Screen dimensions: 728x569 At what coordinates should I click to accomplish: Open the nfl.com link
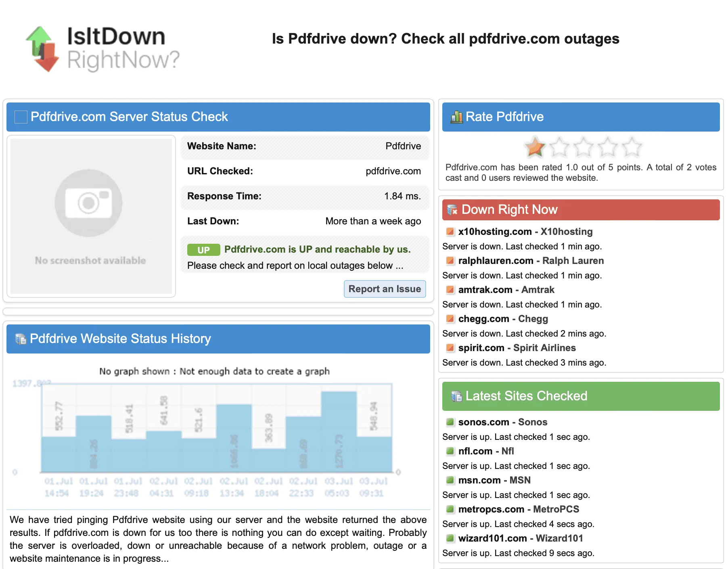474,451
